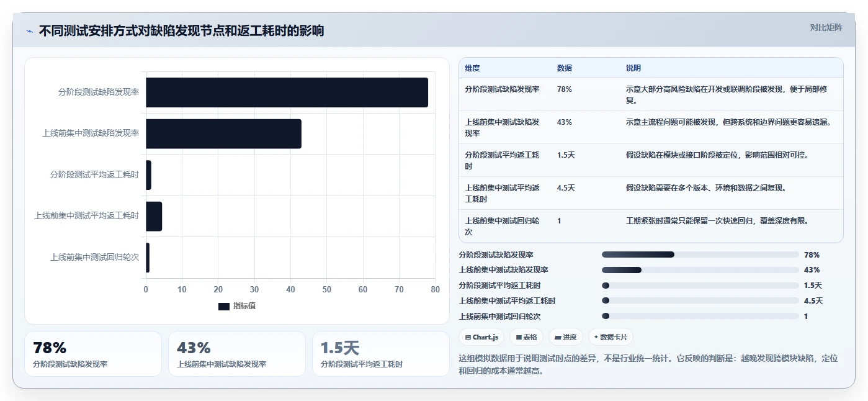
Task: Click table value 43%
Action: [x=565, y=122]
